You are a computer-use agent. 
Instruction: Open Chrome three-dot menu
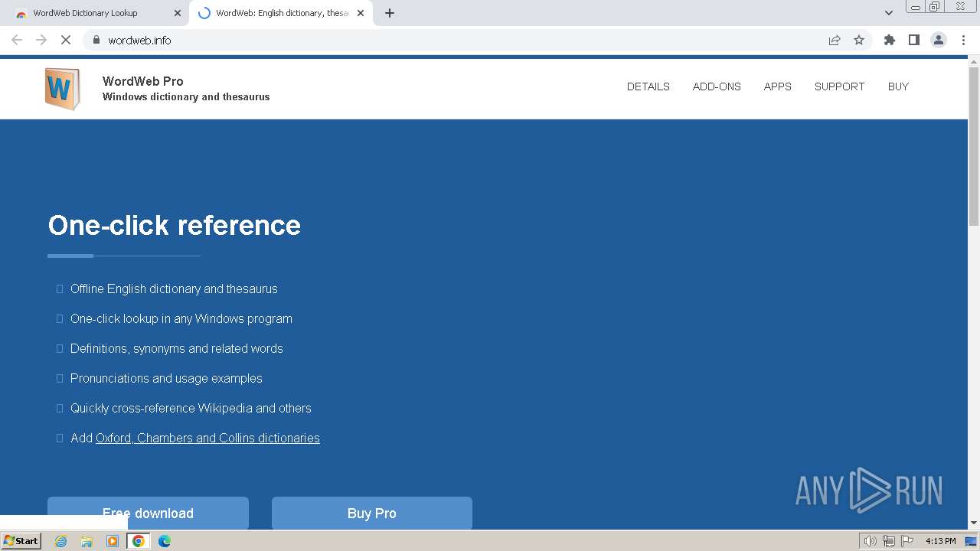[963, 40]
